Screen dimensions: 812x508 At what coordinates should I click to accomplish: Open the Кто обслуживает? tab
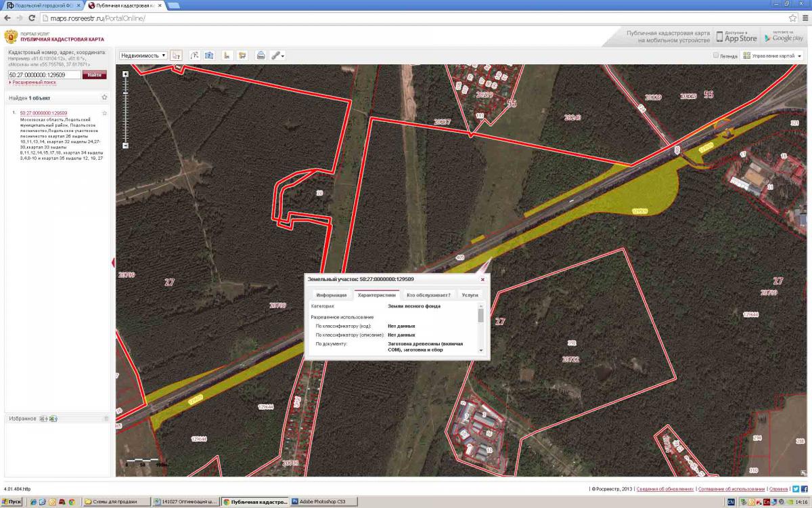[x=428, y=295]
